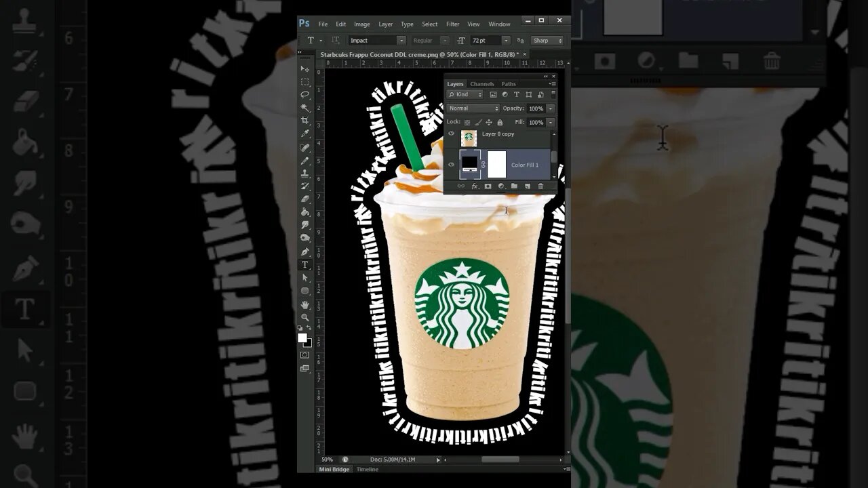868x488 pixels.
Task: Select the Hand tool
Action: (305, 304)
